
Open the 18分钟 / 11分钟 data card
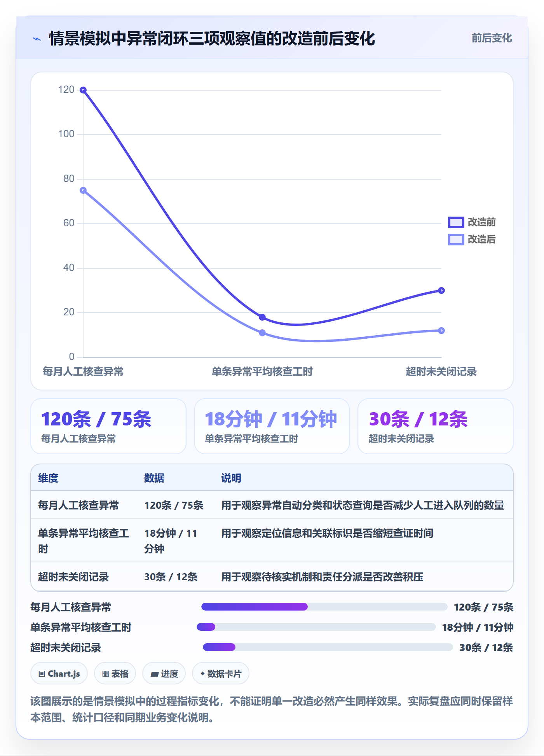[272, 426]
